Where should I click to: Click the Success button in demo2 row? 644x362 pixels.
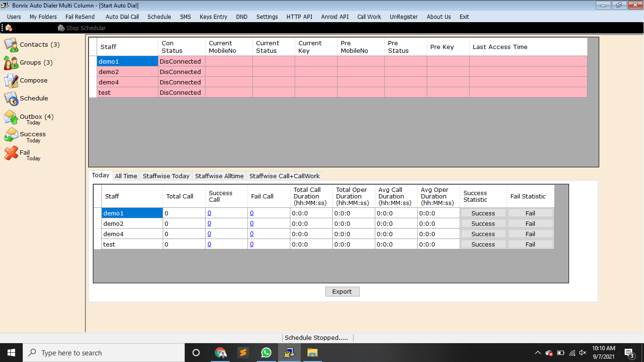coord(483,224)
